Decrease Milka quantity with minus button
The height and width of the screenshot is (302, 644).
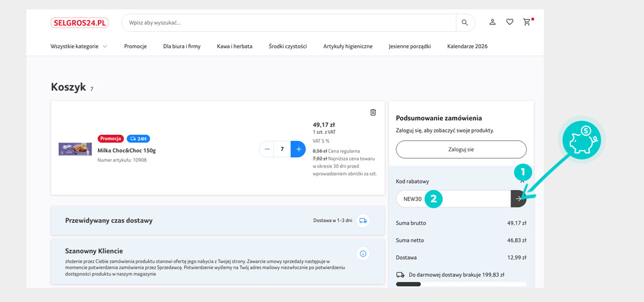click(x=268, y=149)
